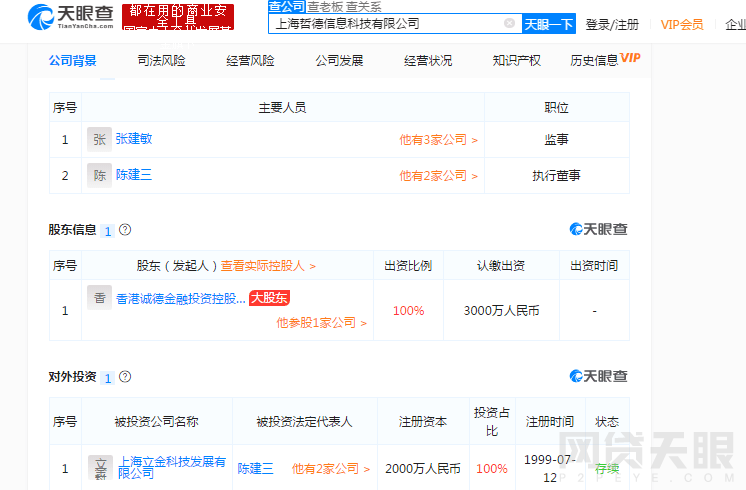The width and height of the screenshot is (746, 490).
Task: Open 张建敏 person link
Action: (134, 139)
